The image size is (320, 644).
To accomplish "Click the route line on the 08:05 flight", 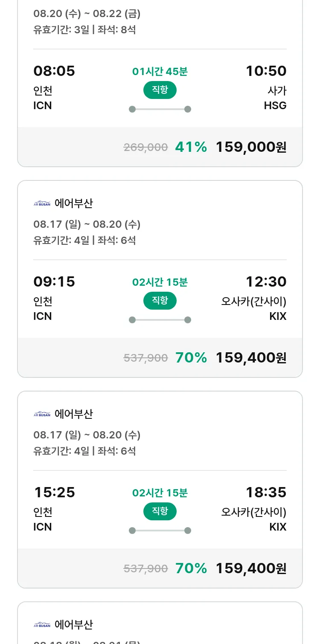I will (160, 109).
